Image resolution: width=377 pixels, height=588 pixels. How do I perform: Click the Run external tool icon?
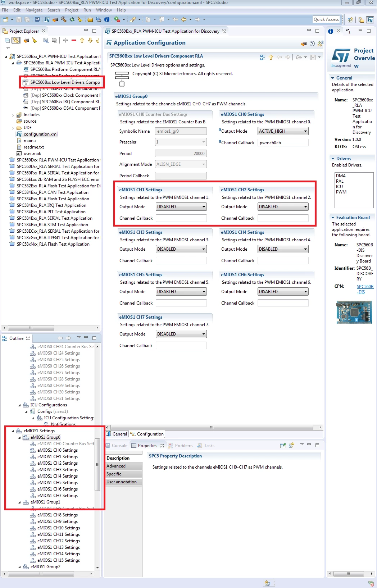click(x=117, y=19)
